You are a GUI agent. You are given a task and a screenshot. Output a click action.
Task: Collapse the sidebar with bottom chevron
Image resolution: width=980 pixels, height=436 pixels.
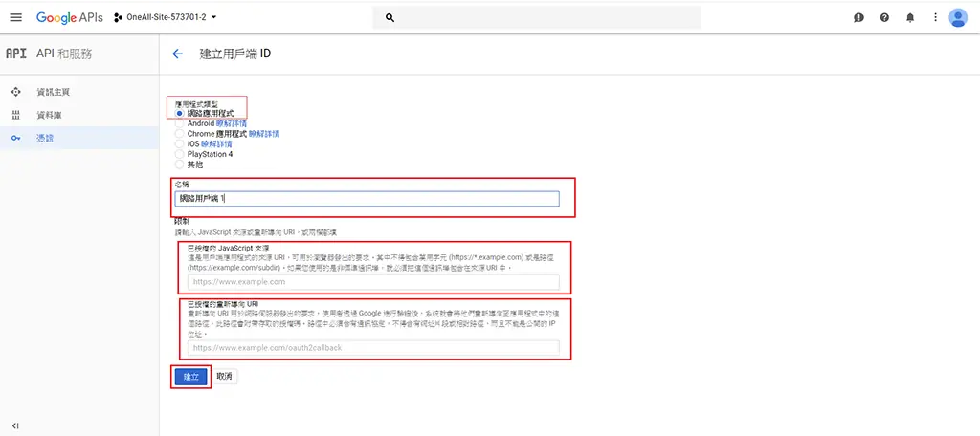click(x=15, y=425)
